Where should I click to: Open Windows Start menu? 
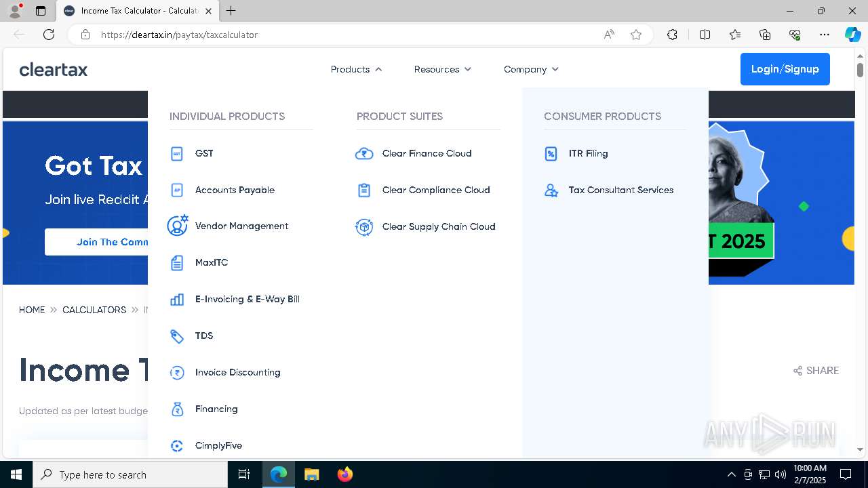click(x=16, y=474)
